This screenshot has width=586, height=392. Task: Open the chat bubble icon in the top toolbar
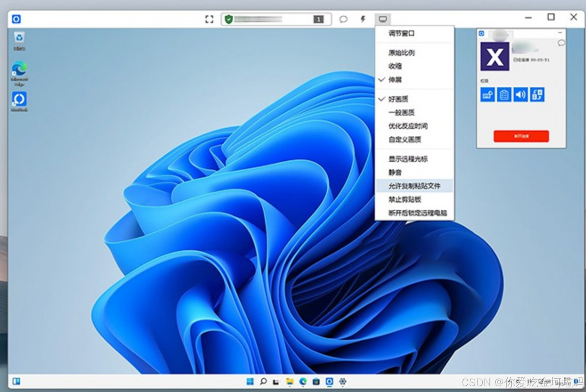coord(343,19)
